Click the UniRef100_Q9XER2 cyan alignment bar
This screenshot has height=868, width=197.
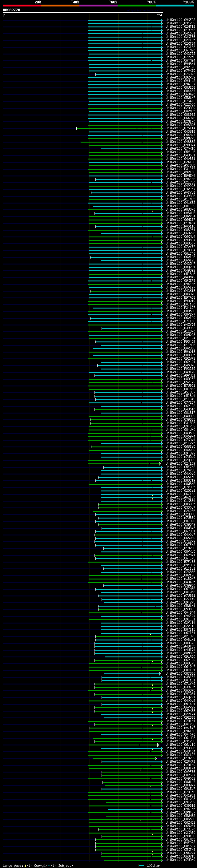(125, 20)
